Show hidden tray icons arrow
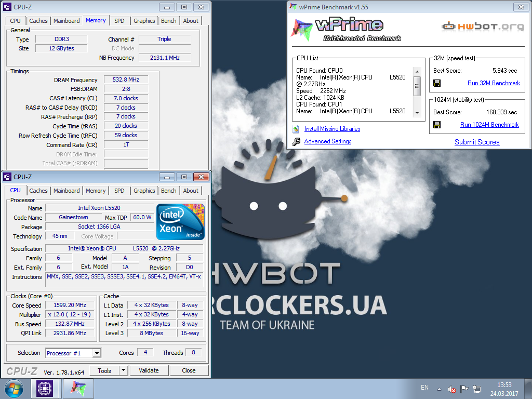The image size is (532, 399). click(x=439, y=389)
